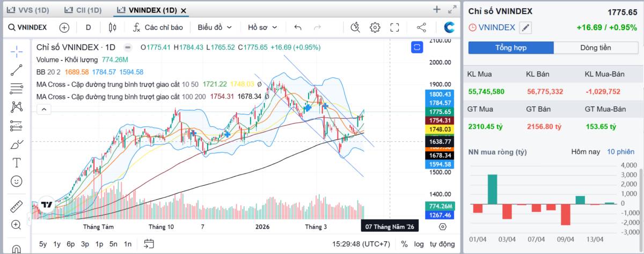Click the VNINDEX symbol search field
This screenshot has height=254, width=644.
28,27
